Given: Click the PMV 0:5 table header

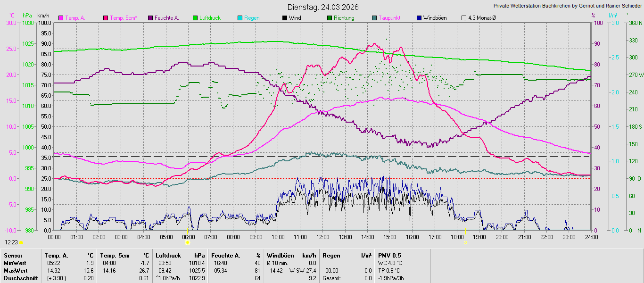Looking at the screenshot, I should [389, 256].
